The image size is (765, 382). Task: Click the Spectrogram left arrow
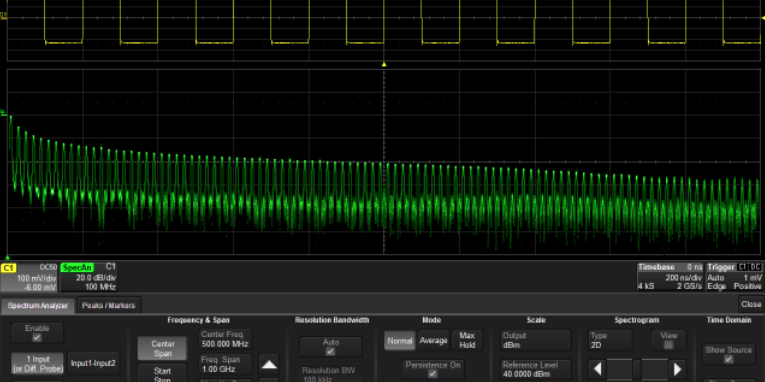(598, 369)
